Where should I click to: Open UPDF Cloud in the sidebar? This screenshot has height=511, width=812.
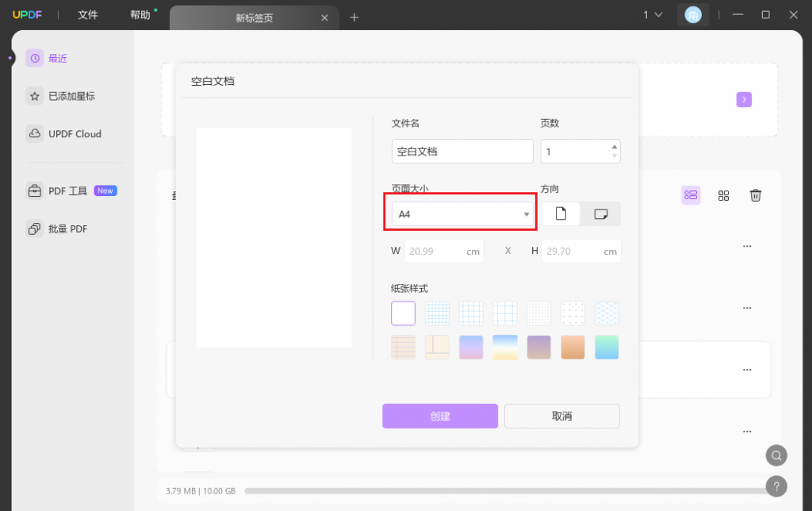coord(74,134)
